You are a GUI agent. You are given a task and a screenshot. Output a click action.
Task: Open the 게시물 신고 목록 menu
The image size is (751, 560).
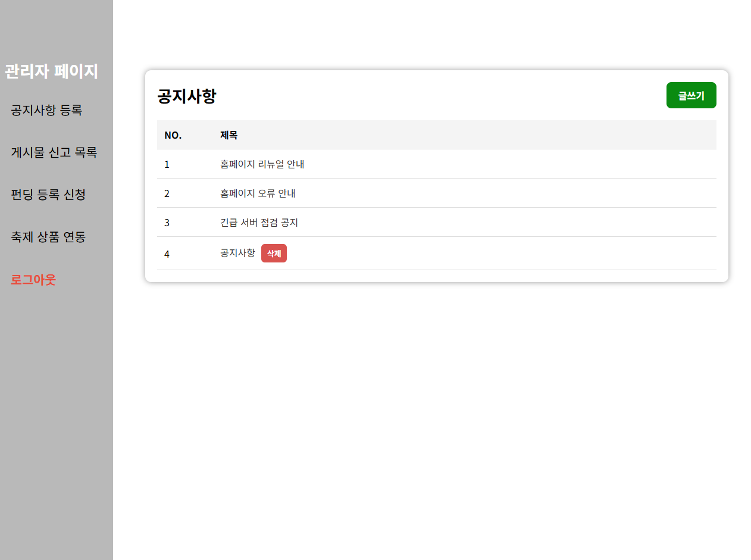52,152
